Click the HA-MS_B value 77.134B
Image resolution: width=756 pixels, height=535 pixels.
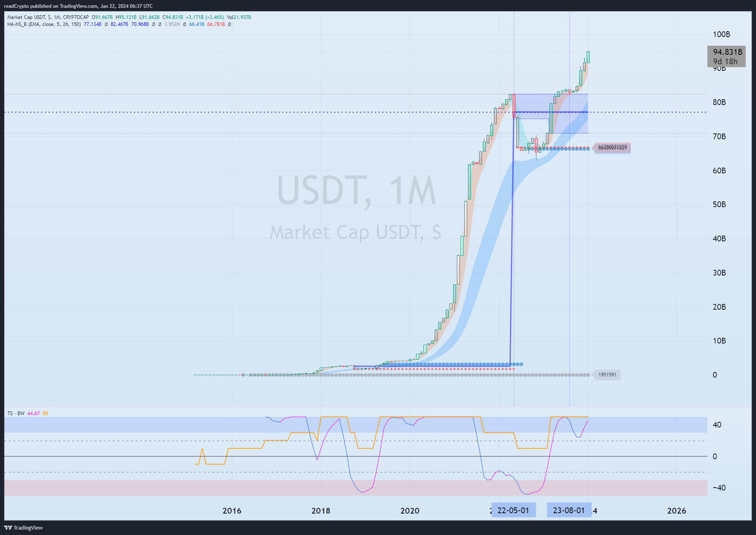point(93,24)
